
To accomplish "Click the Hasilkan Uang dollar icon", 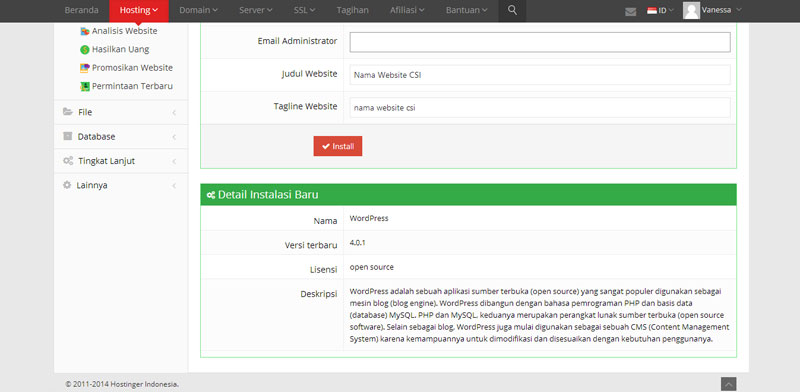I will click(x=85, y=50).
